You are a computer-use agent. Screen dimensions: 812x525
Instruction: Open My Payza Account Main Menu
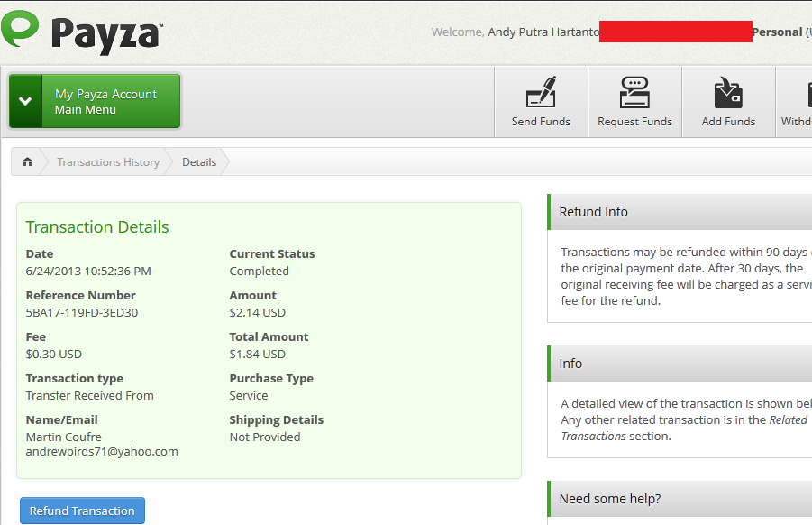pyautogui.click(x=95, y=101)
